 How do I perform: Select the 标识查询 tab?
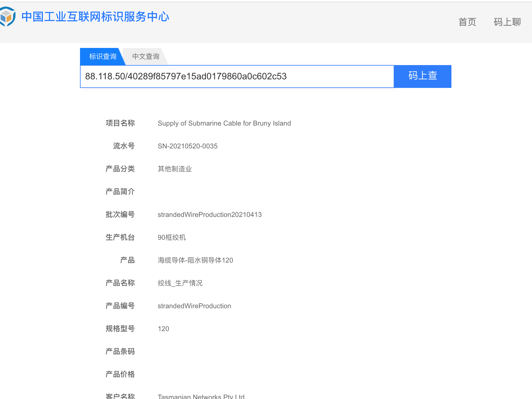click(x=103, y=57)
